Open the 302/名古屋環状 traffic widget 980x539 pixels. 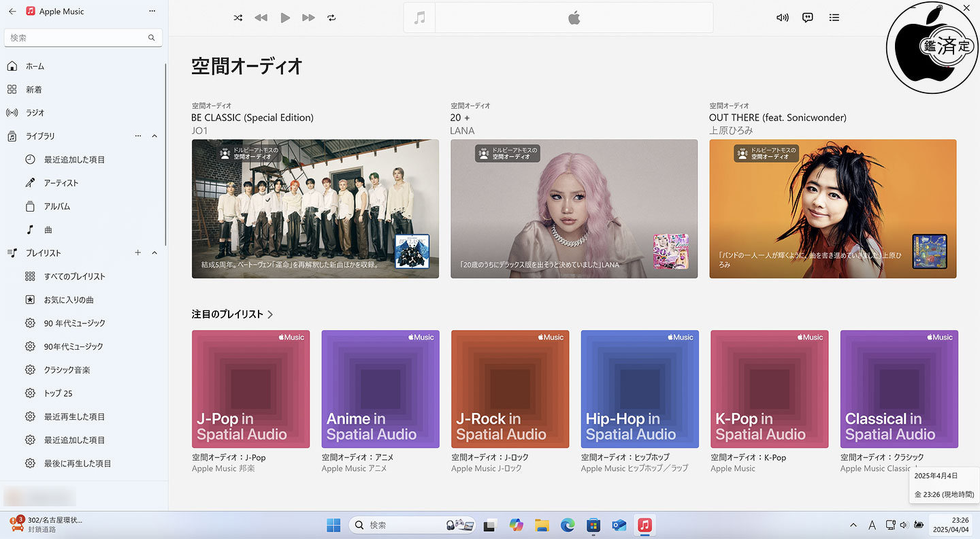[46, 525]
